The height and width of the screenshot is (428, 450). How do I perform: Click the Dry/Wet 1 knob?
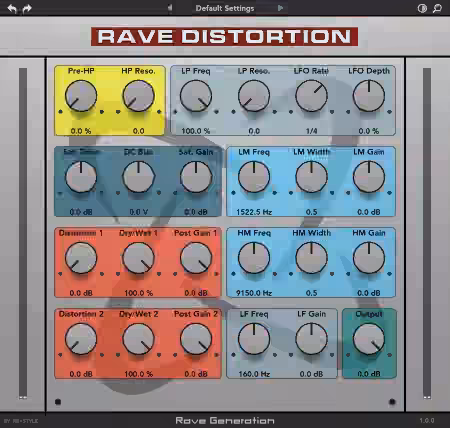(138, 258)
